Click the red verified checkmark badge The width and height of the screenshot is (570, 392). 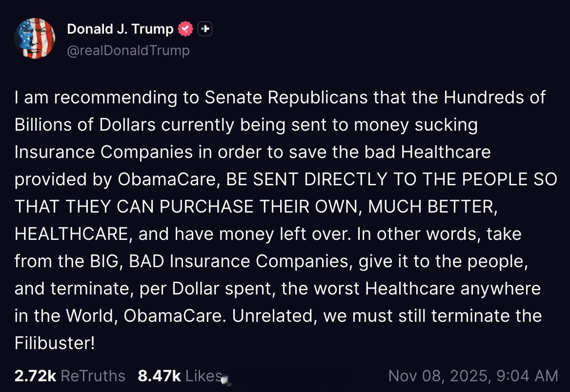[185, 29]
